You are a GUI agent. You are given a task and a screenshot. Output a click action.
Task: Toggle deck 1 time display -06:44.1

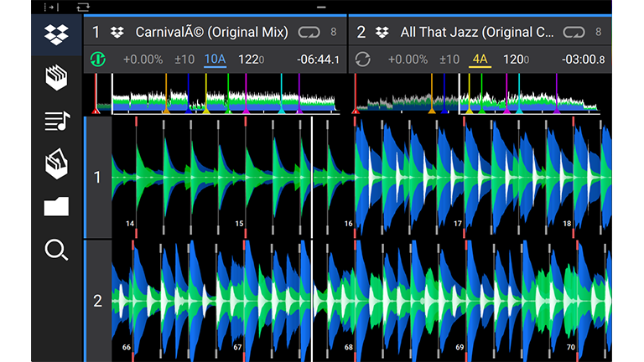tap(318, 59)
